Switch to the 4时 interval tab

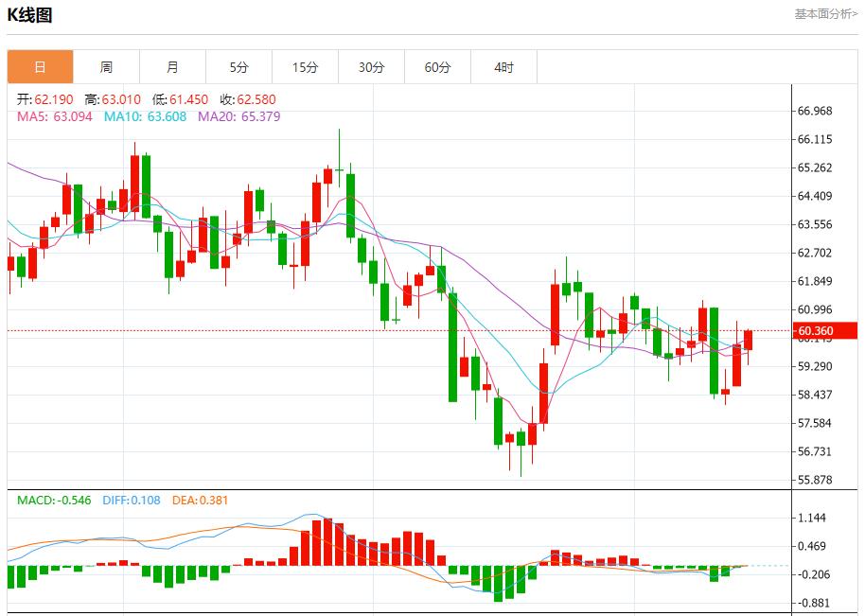[x=503, y=67]
